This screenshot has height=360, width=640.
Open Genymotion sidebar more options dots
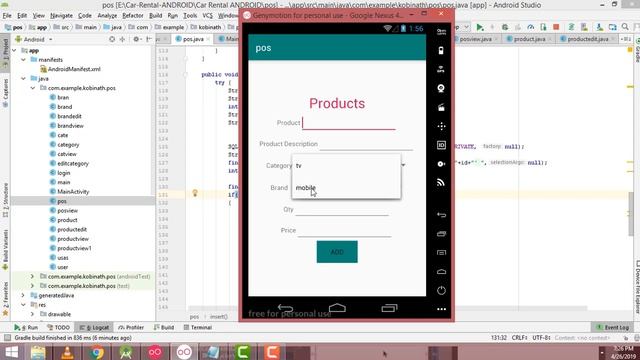pos(441,309)
